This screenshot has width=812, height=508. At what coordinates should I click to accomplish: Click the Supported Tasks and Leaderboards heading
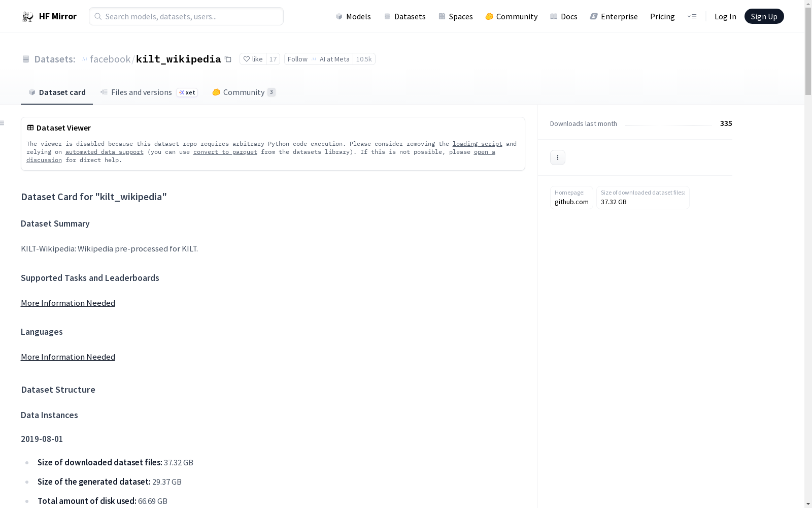90,278
